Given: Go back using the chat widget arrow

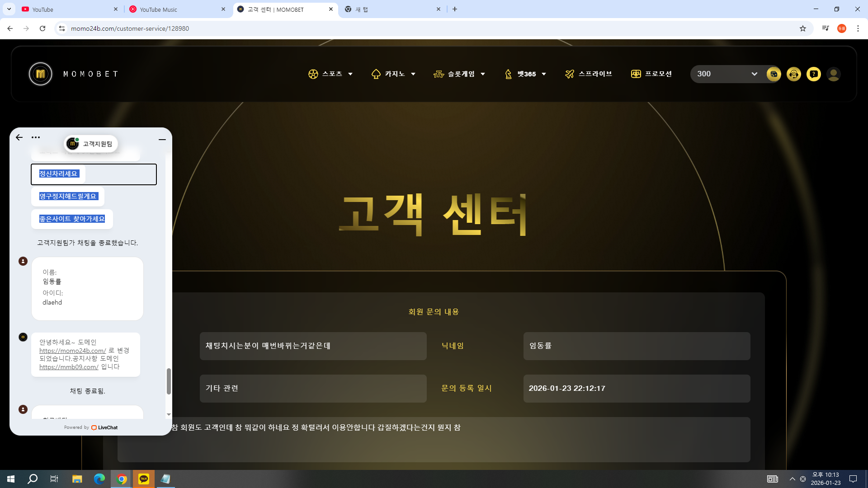Looking at the screenshot, I should tap(19, 137).
